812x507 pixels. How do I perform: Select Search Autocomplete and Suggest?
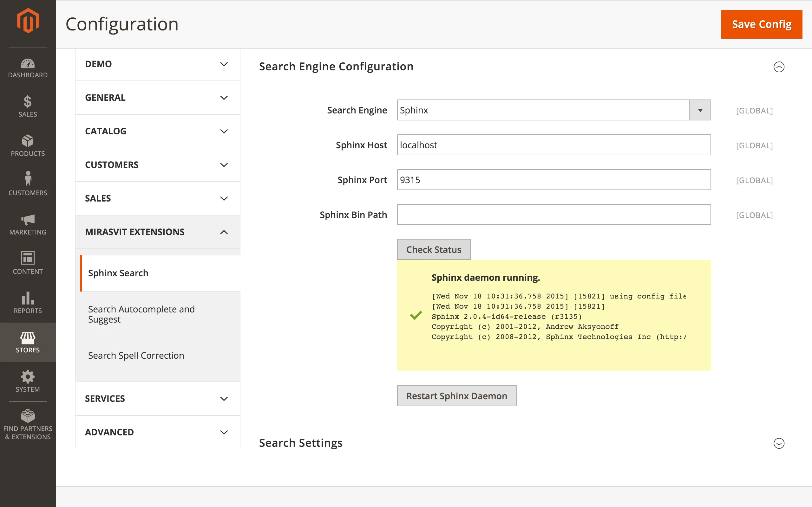141,314
